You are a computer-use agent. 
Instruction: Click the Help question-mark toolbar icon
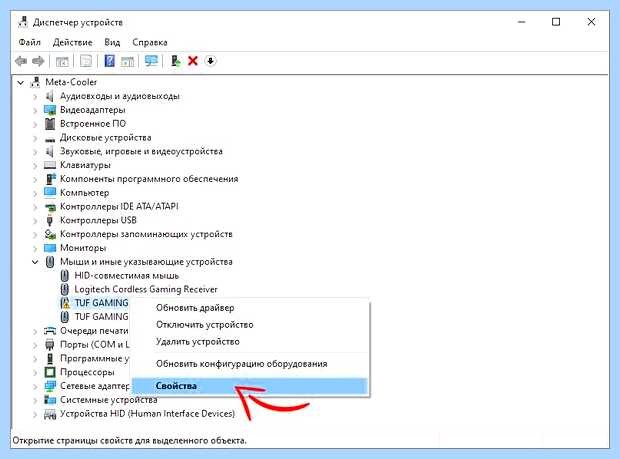[x=110, y=61]
